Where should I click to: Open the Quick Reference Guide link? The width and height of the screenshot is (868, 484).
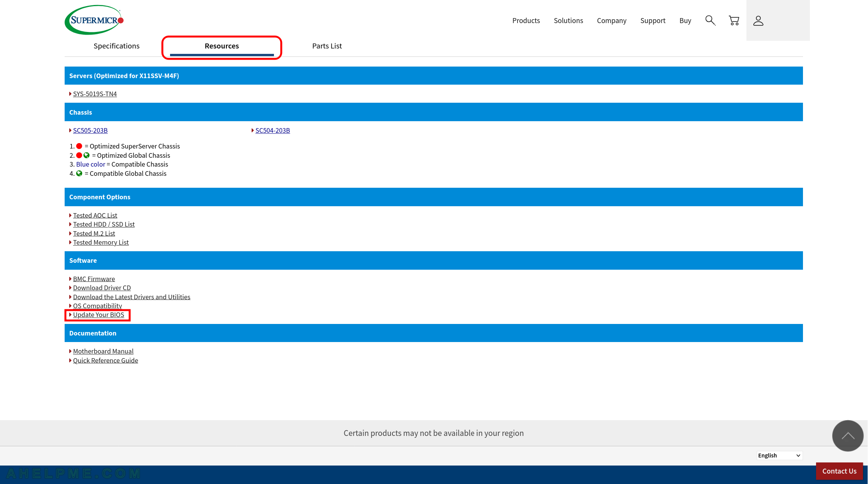(105, 360)
